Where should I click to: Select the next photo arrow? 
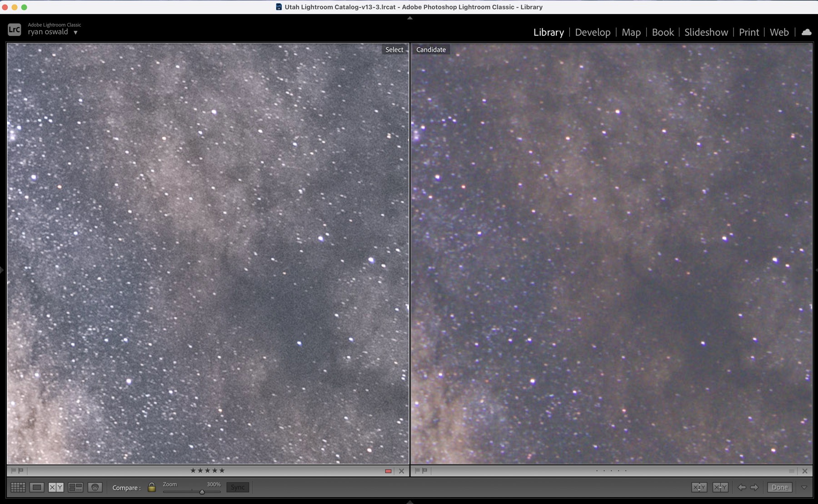pyautogui.click(x=754, y=487)
